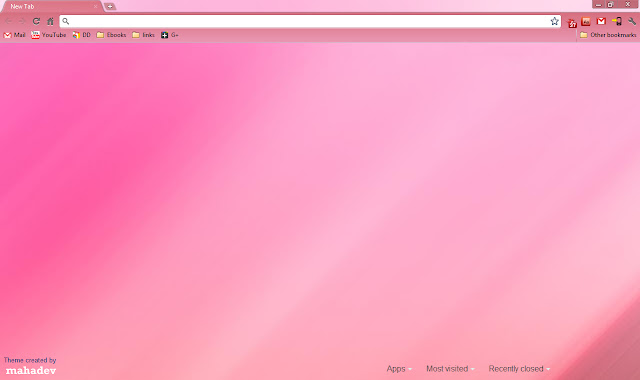
Task: Open a new tab with plus button
Action: pyautogui.click(x=110, y=7)
